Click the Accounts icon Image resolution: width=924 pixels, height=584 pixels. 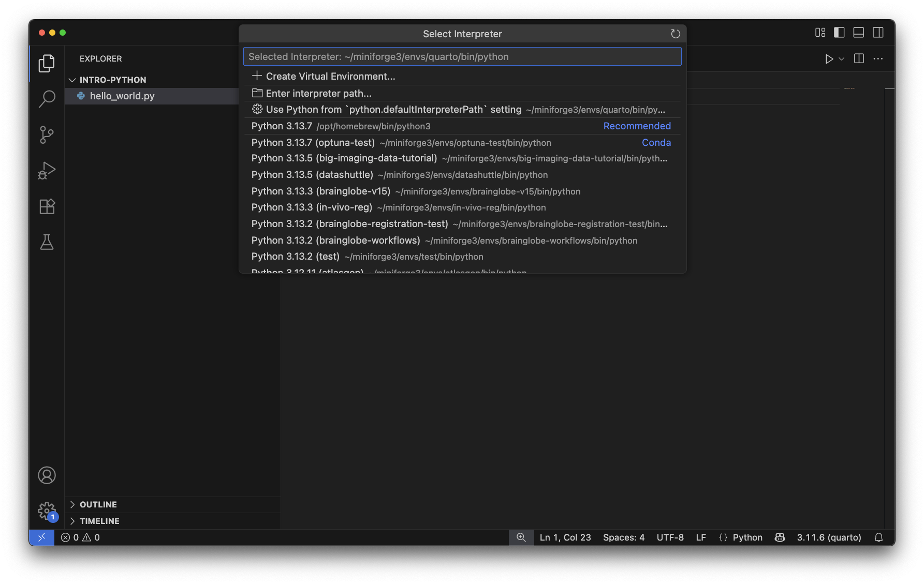pyautogui.click(x=47, y=475)
